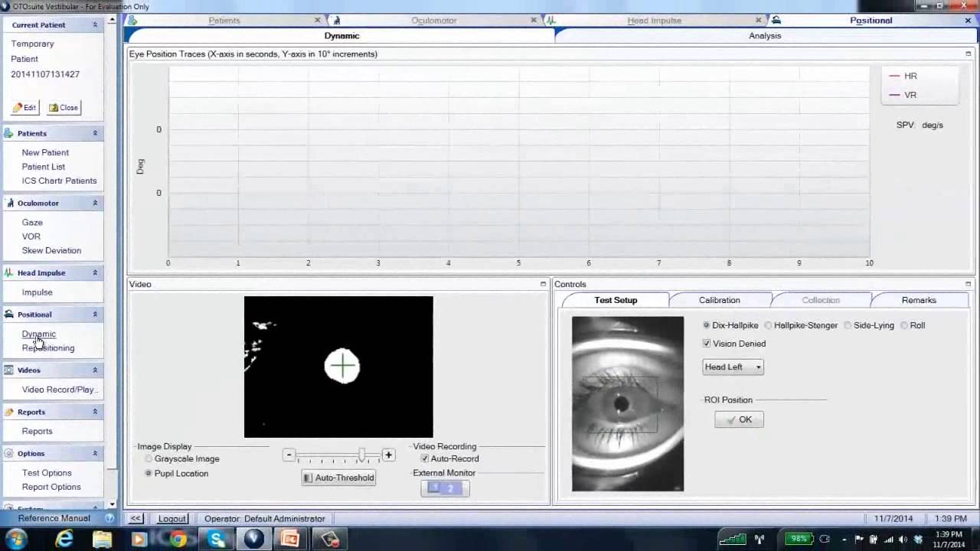980x551 pixels.
Task: Collapse the Current Patient section
Action: click(x=95, y=25)
